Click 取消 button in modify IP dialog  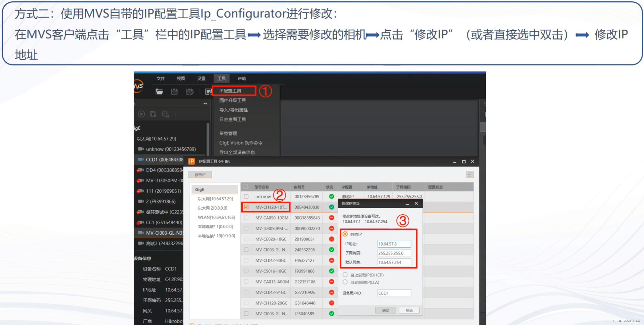coord(409,310)
